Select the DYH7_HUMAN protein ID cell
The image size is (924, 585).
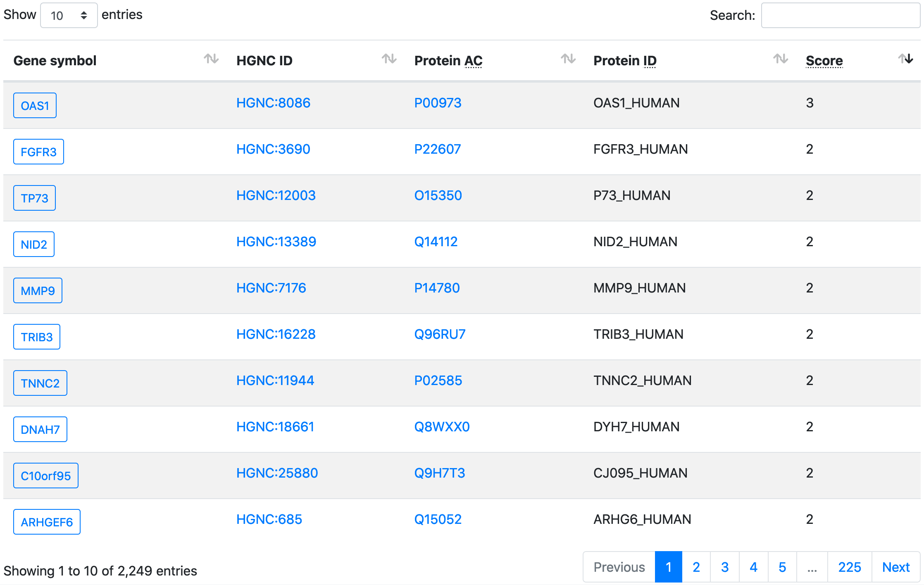click(636, 427)
